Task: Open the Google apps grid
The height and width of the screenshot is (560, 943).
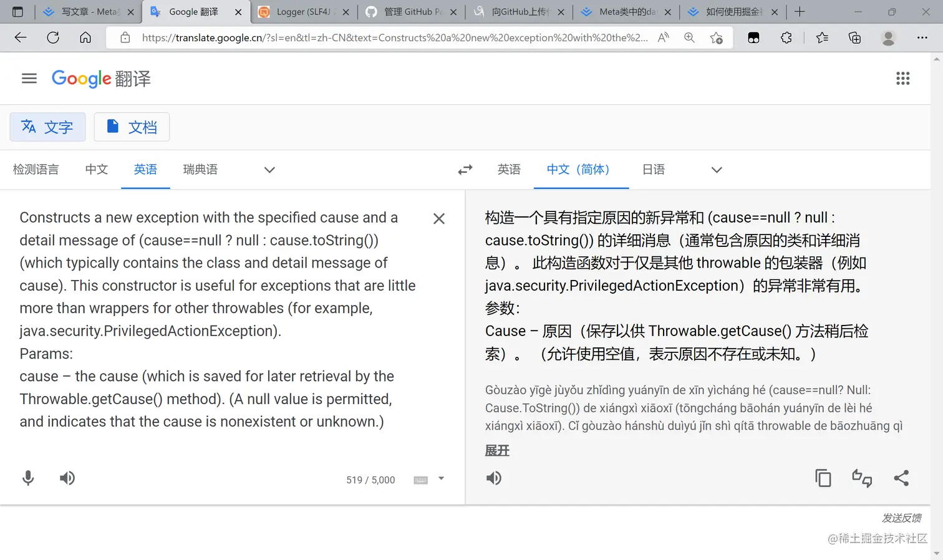Action: click(x=902, y=79)
